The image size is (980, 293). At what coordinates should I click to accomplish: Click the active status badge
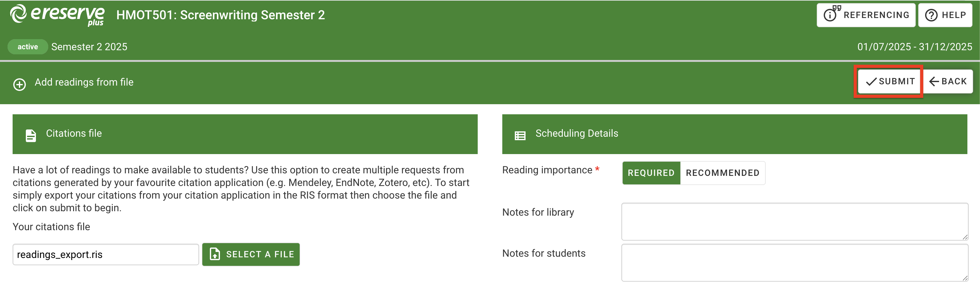coord(27,46)
